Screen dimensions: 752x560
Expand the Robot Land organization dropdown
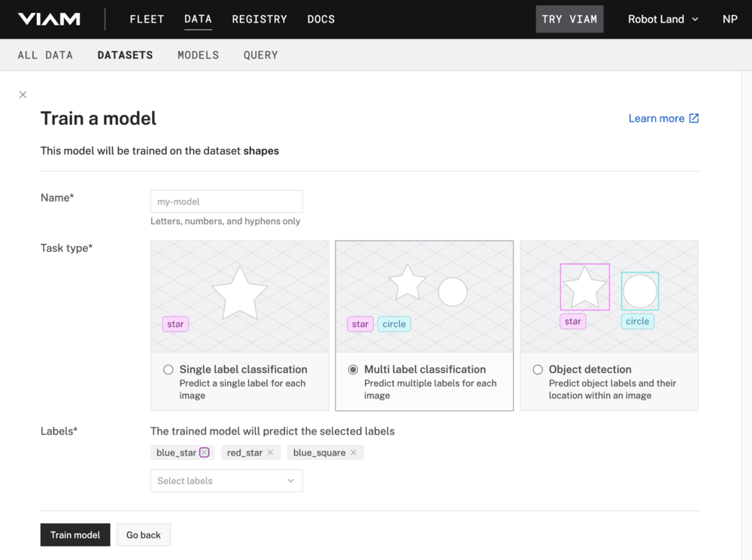coord(663,19)
